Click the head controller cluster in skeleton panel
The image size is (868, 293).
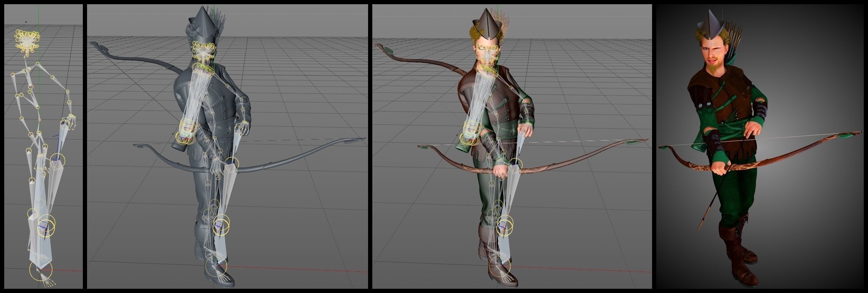click(x=27, y=42)
